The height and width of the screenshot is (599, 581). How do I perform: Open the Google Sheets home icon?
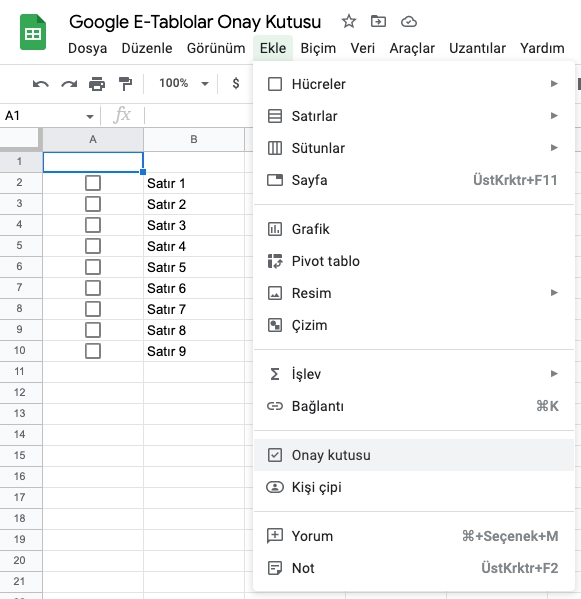point(33,32)
